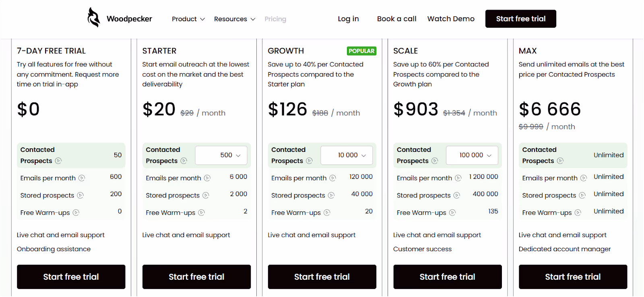Start free trial for the Growth plan
Image resolution: width=644 pixels, height=297 pixels.
[x=322, y=277]
